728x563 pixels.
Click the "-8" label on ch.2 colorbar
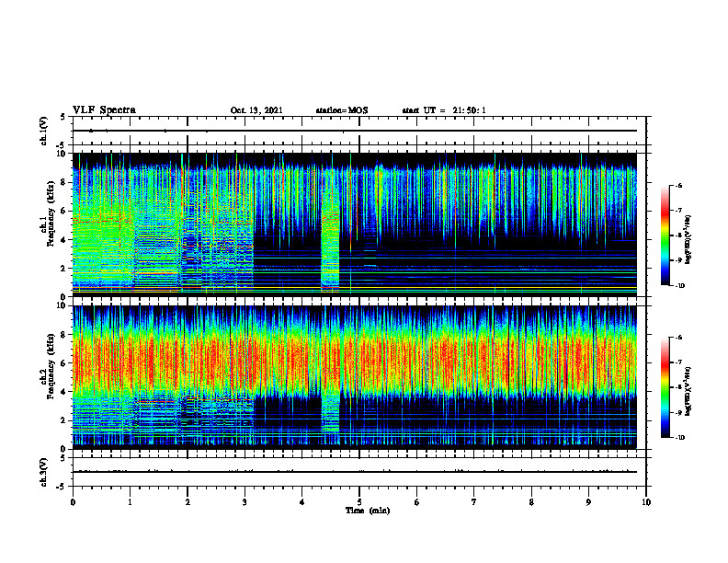point(678,387)
